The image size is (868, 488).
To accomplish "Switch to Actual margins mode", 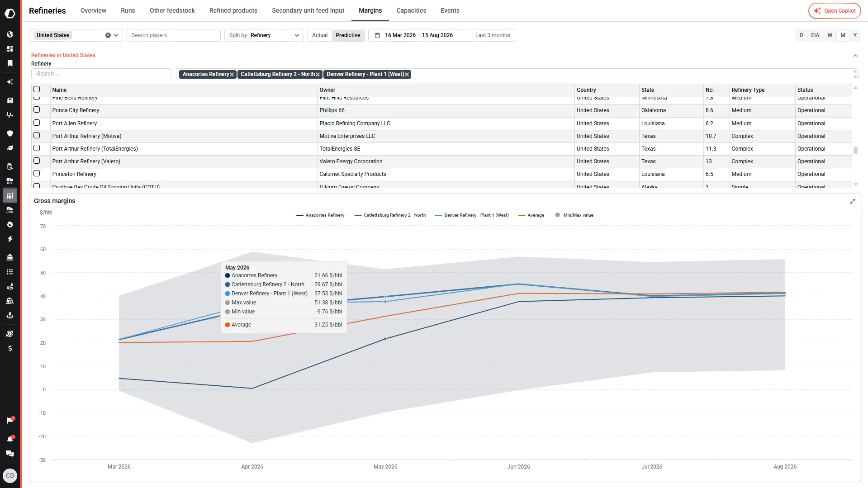I will 320,35.
